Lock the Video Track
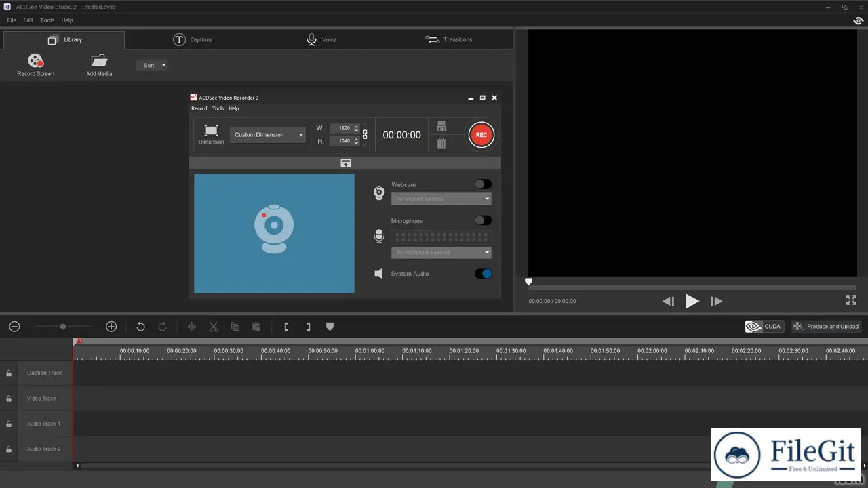868x488 pixels. [9, 399]
